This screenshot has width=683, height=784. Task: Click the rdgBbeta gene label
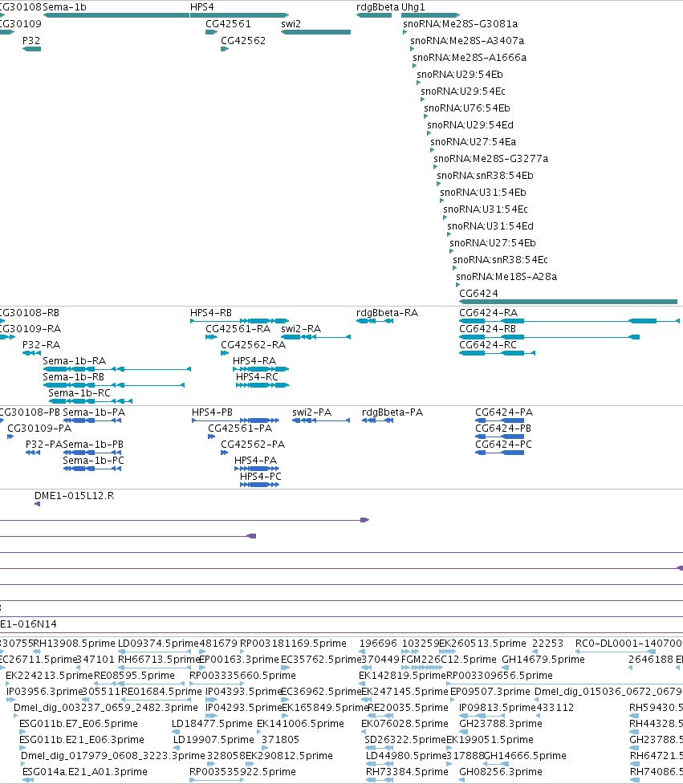(377, 7)
